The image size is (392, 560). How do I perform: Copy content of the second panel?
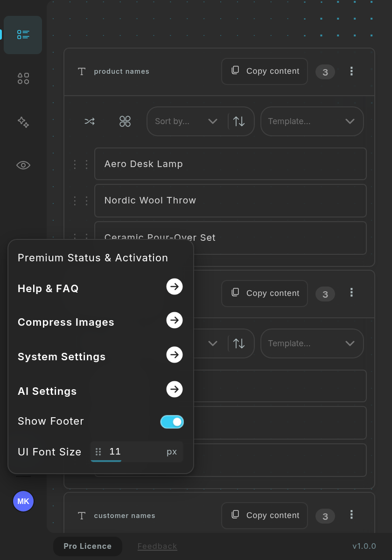pos(265,294)
